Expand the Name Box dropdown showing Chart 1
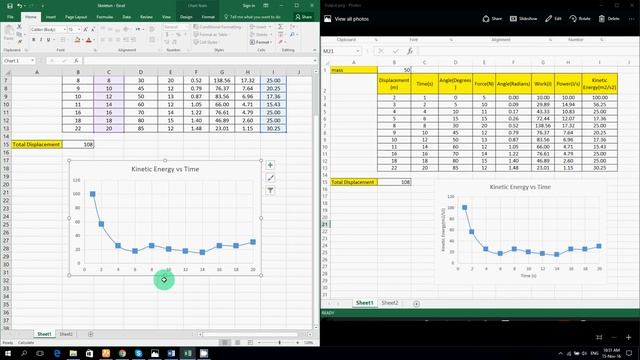The width and height of the screenshot is (640, 360). click(x=32, y=60)
